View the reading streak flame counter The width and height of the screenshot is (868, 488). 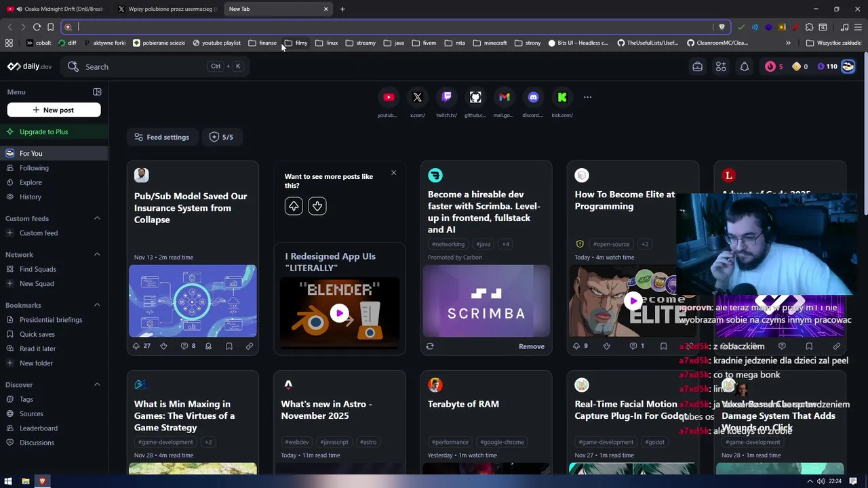pos(774,66)
